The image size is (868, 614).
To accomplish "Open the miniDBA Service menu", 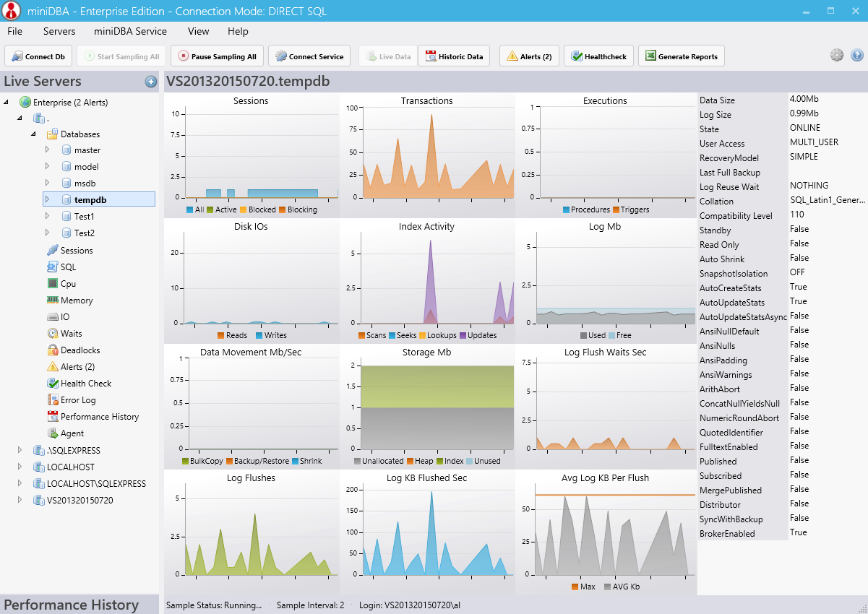I will pyautogui.click(x=130, y=31).
